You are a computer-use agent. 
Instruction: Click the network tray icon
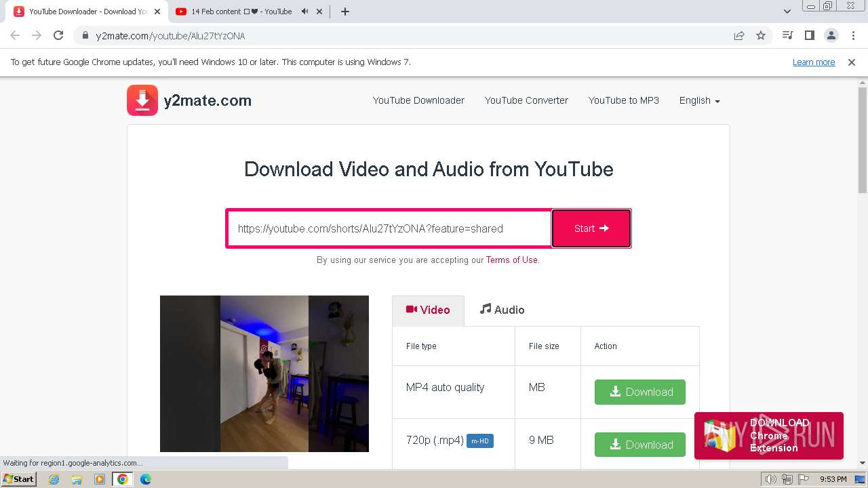point(787,479)
